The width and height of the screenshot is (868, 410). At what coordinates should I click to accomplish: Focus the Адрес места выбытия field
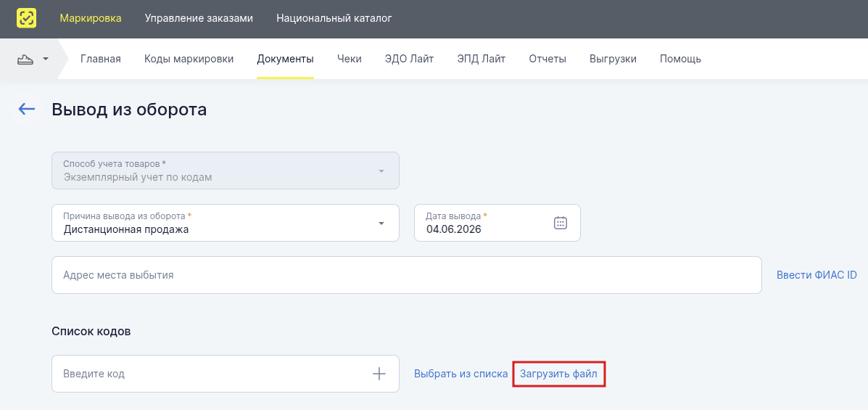point(406,275)
